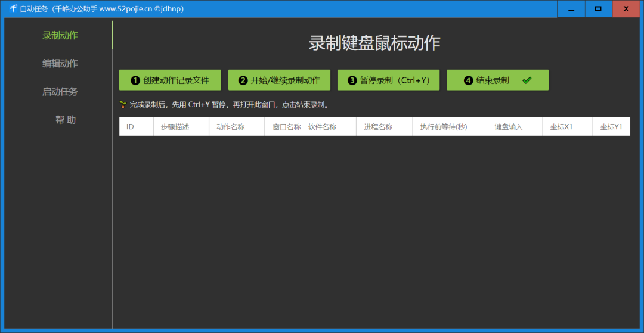This screenshot has width=644, height=333.
Task: Close the 自动任务 window
Action: [626, 8]
